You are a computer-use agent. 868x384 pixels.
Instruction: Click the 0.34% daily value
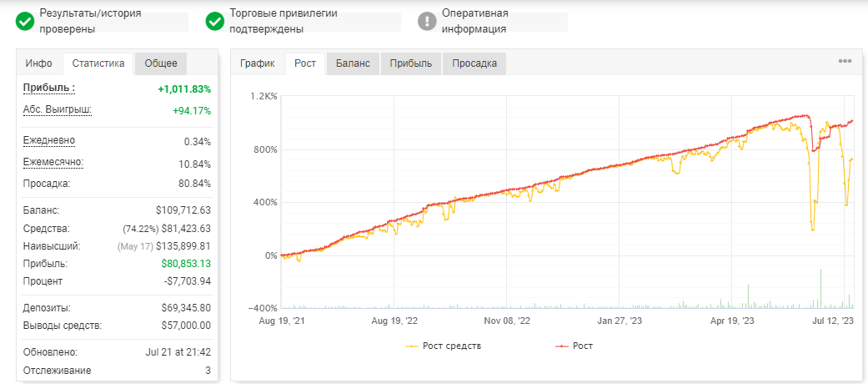tap(198, 142)
